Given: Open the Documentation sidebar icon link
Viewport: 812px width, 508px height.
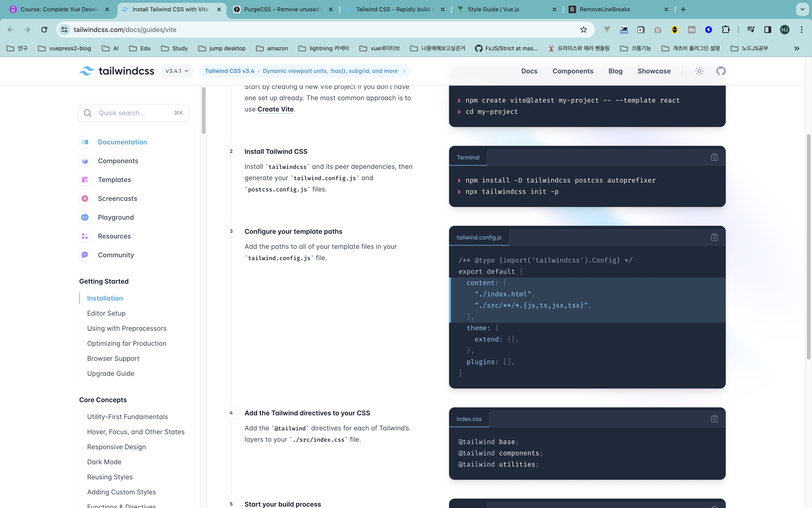Looking at the screenshot, I should click(x=85, y=142).
